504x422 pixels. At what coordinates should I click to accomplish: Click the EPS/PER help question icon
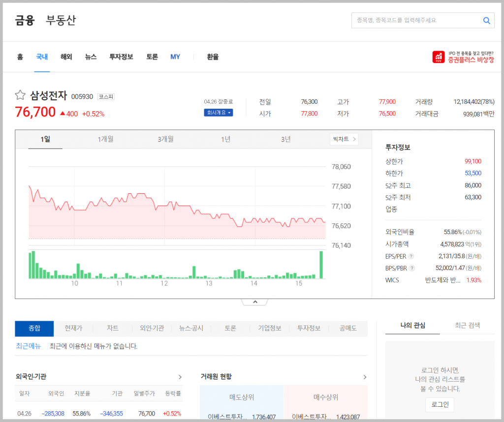(x=411, y=256)
